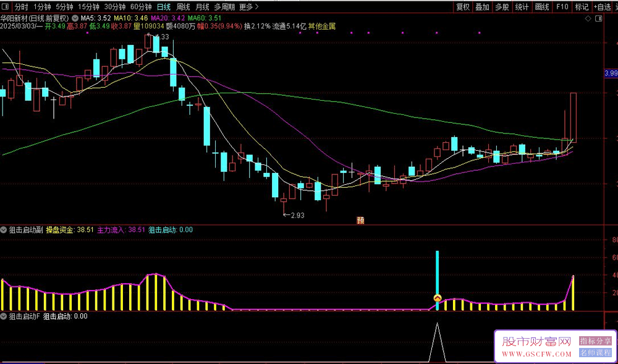Click the 标记 mark button
This screenshot has width=618, height=364.
click(582, 7)
